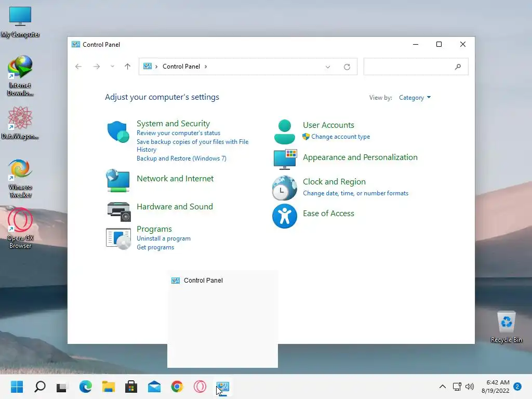The height and width of the screenshot is (399, 532).
Task: Open the View by Category dropdown
Action: [415, 98]
